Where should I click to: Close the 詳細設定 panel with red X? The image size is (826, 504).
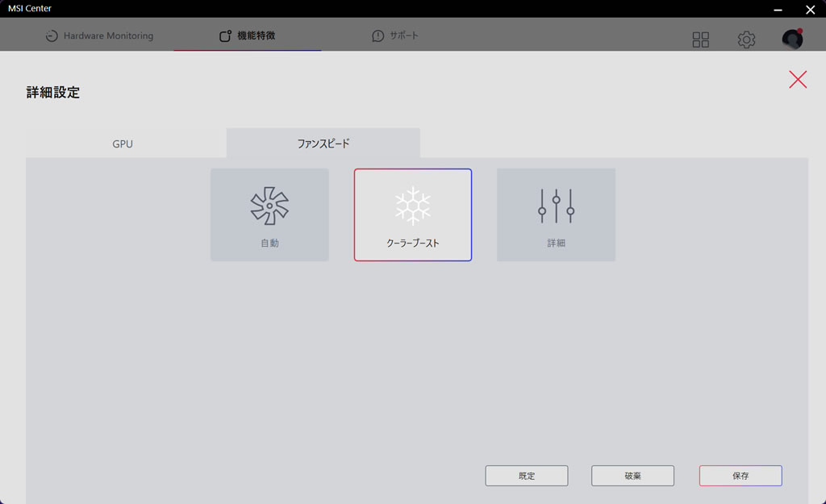[798, 80]
